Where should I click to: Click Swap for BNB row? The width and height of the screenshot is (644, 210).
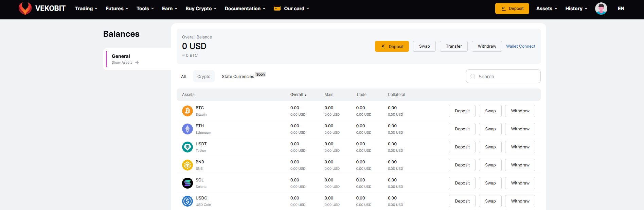click(x=490, y=165)
